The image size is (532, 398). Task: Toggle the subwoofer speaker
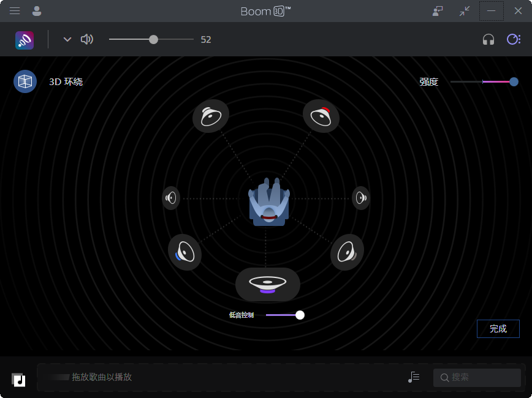(268, 284)
